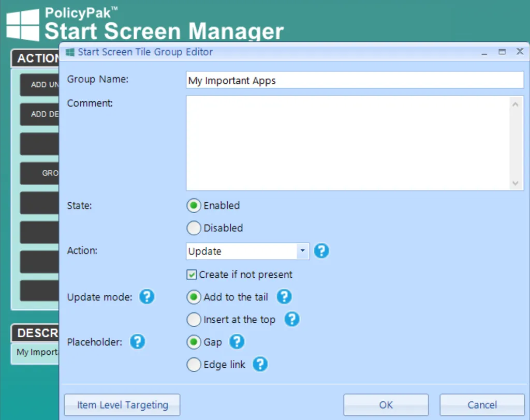Choose Insert at the top update mode
Image resolution: width=530 pixels, height=420 pixels.
[x=194, y=319]
